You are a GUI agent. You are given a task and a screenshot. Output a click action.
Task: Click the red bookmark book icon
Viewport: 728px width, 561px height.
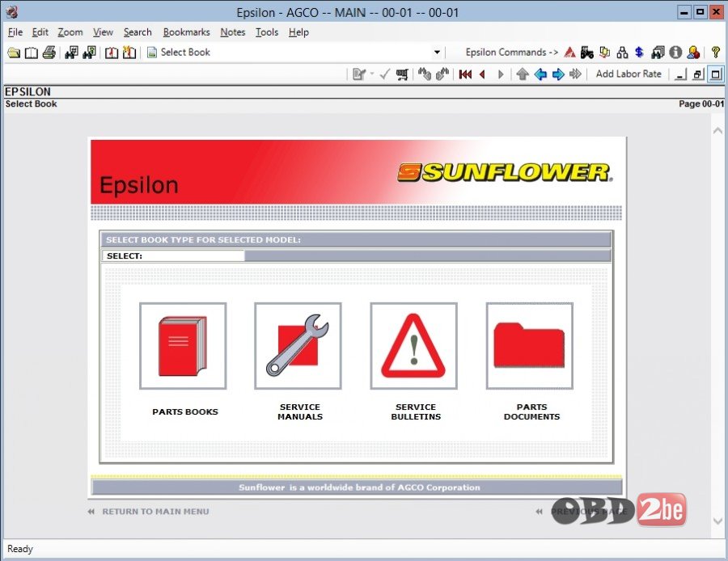coord(112,53)
